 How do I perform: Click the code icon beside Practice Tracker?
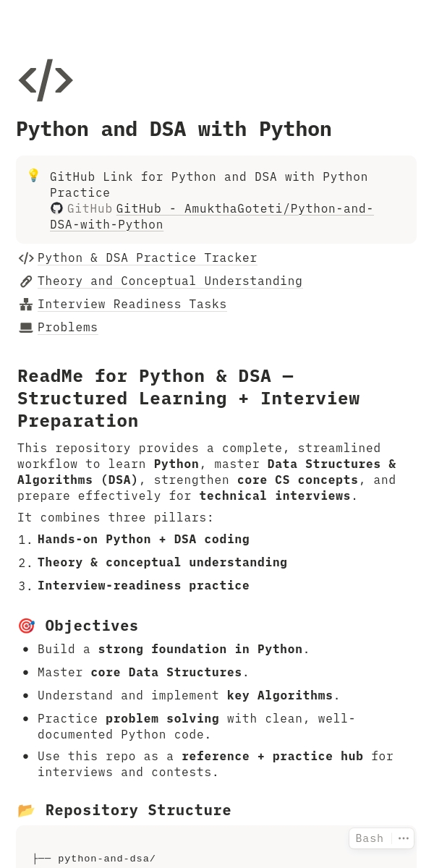(26, 258)
